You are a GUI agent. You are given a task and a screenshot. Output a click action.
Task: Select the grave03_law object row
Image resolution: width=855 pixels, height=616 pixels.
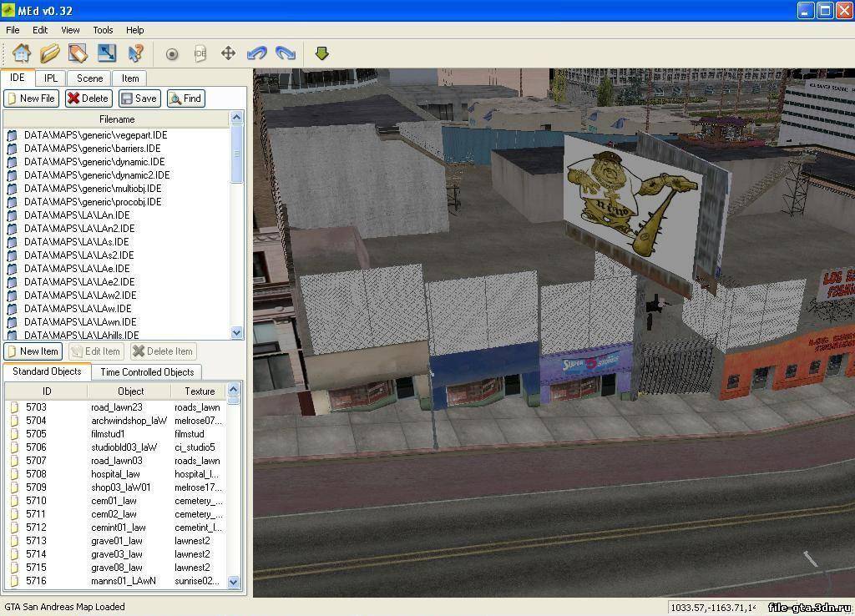pyautogui.click(x=116, y=554)
